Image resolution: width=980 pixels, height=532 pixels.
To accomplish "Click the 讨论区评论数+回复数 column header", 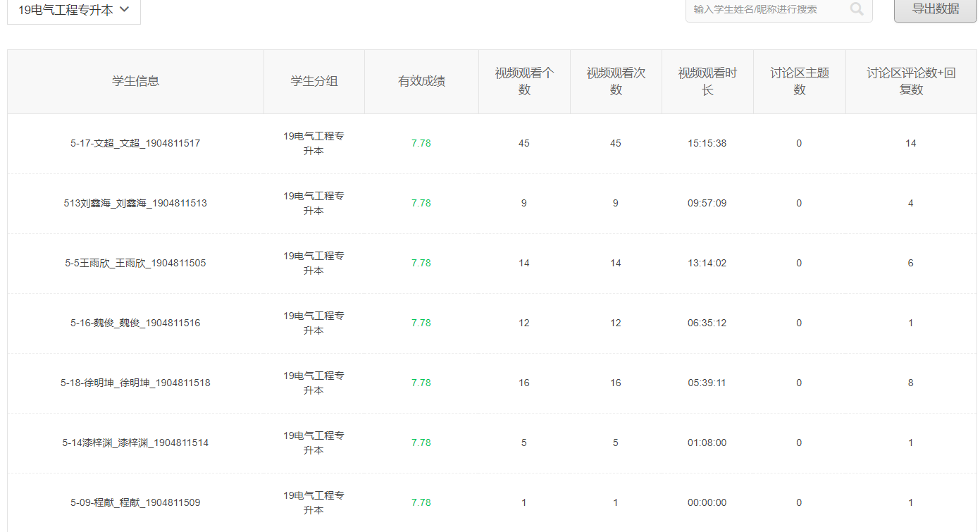I will click(x=911, y=81).
